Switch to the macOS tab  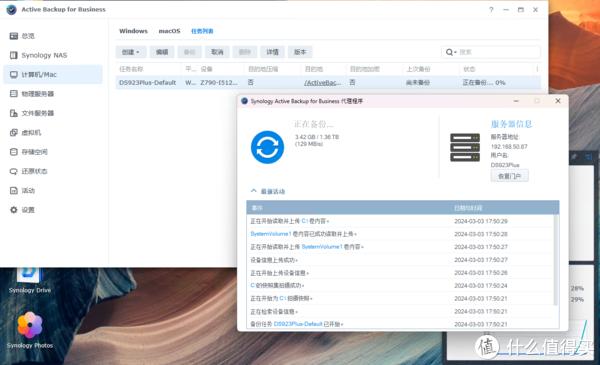(169, 31)
